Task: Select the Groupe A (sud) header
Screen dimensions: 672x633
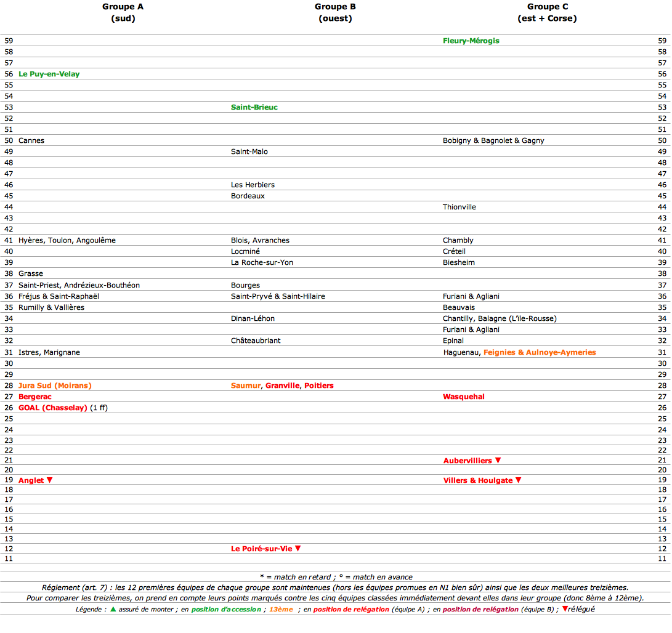Action: 123,12
